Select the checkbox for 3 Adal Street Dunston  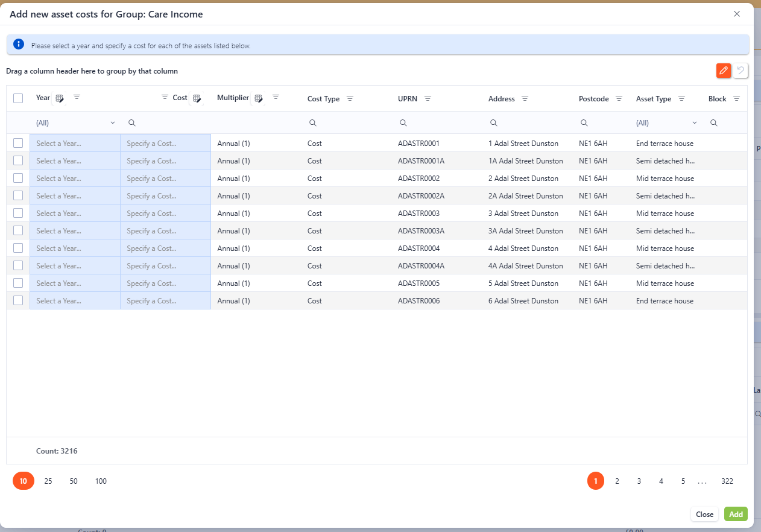tap(18, 213)
